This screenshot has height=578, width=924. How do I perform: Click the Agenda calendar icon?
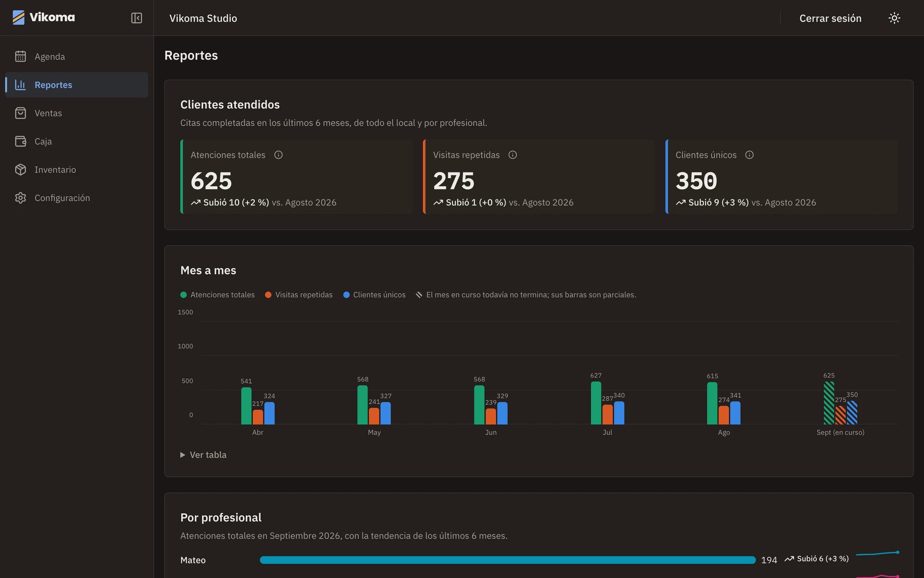click(20, 56)
